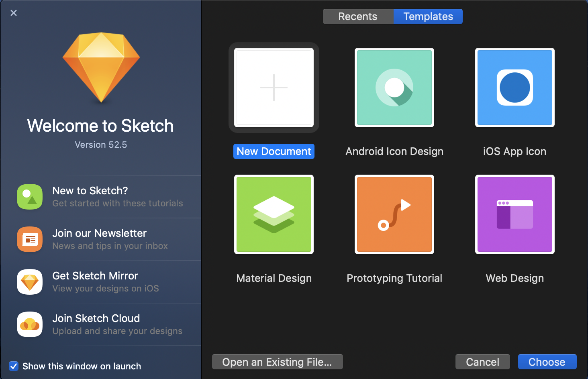Click the New to Sketch tutorials icon
Screen dimensions: 588x379
30,197
